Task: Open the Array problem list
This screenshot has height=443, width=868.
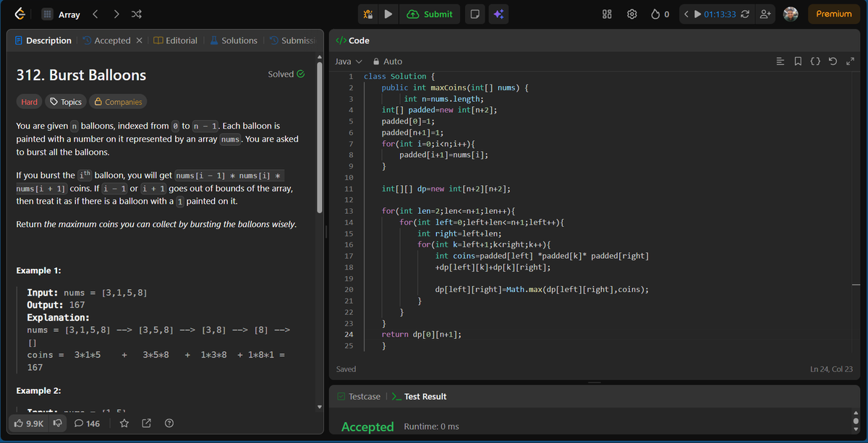Action: (60, 14)
